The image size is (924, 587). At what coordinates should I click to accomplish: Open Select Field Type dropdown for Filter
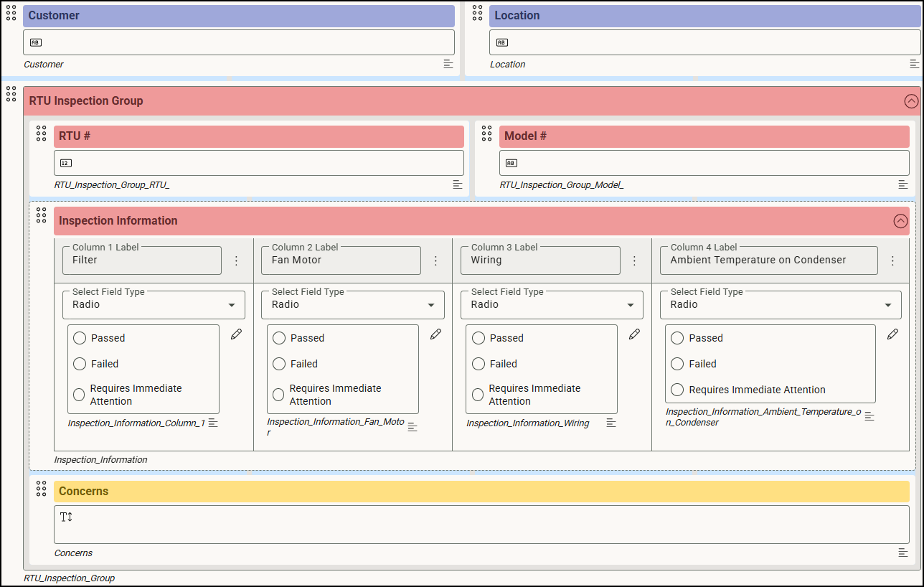tap(154, 305)
